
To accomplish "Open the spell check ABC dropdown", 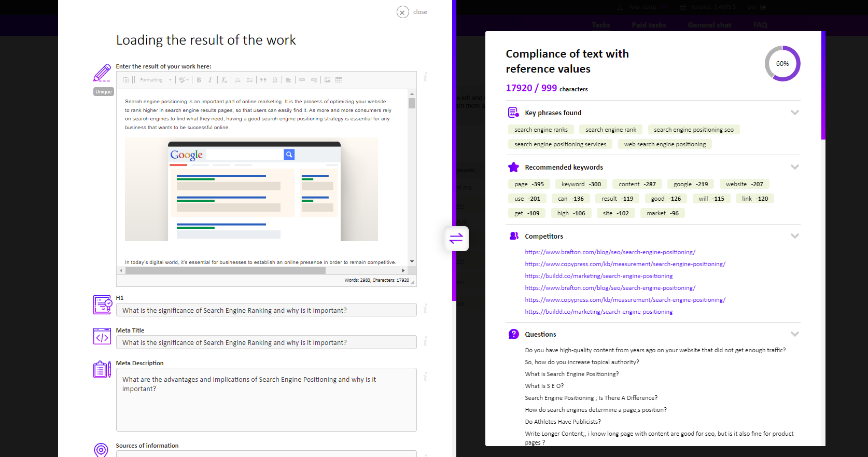I will click(x=184, y=80).
